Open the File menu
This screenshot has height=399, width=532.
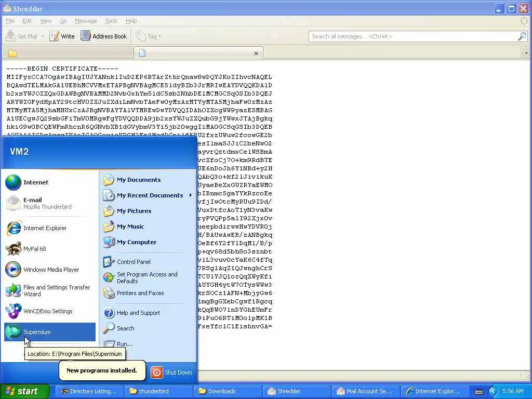[10, 21]
